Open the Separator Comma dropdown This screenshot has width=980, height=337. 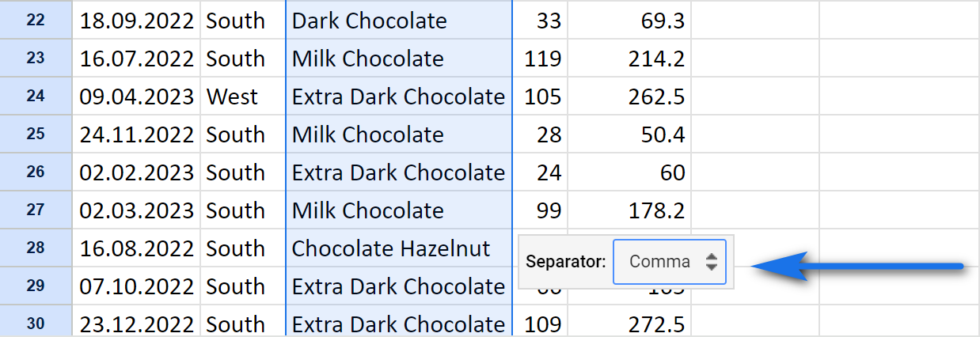click(x=669, y=262)
